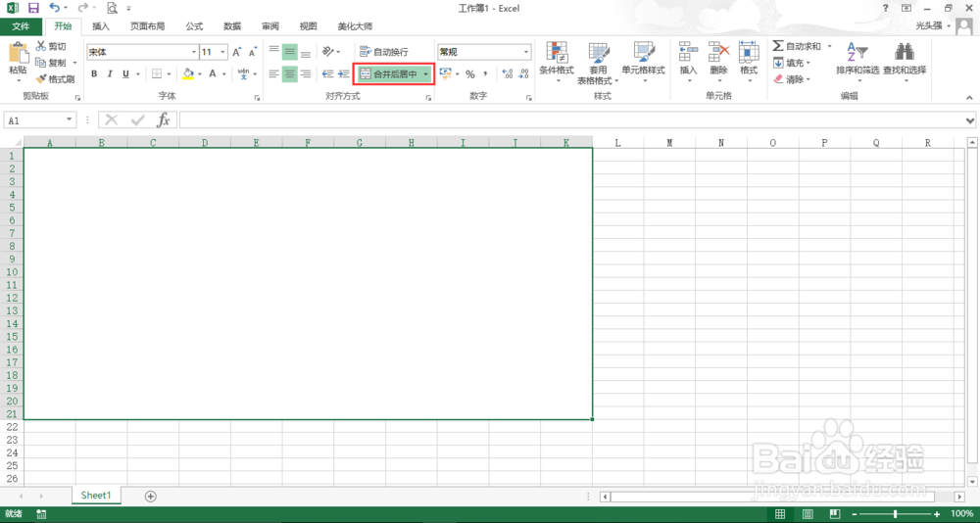Image resolution: width=980 pixels, height=523 pixels.
Task: Toggle center horizontal alignment
Action: coord(289,73)
